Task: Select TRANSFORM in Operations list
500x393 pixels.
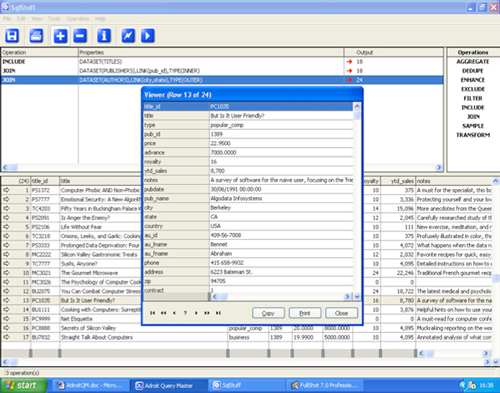Action: (x=473, y=135)
